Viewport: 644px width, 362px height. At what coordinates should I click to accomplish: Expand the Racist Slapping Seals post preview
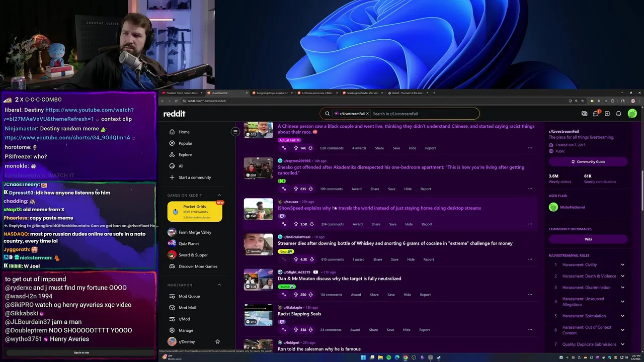click(x=284, y=330)
